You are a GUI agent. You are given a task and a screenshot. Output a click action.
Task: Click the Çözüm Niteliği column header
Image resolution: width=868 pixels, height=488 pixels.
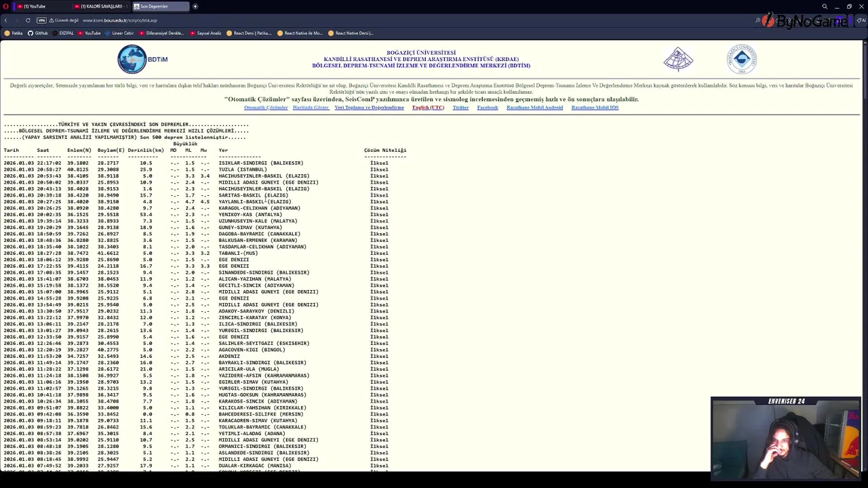point(385,150)
